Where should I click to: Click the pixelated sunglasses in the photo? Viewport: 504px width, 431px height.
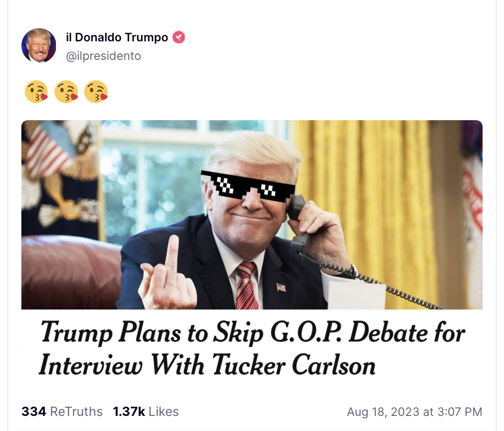pyautogui.click(x=248, y=186)
